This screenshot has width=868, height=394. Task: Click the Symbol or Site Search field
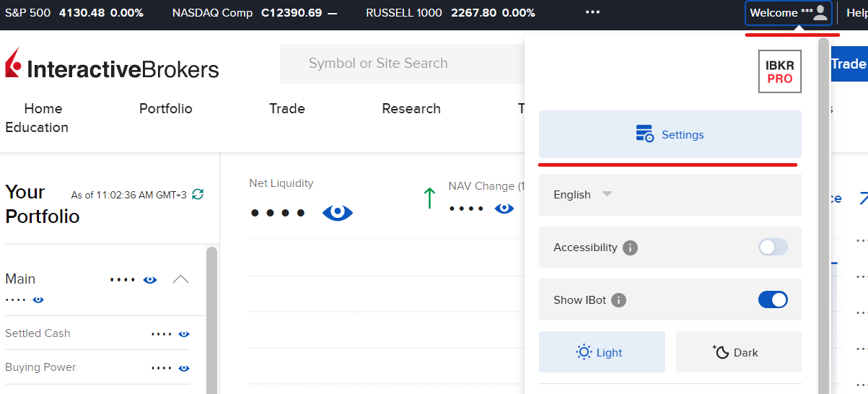pyautogui.click(x=401, y=64)
